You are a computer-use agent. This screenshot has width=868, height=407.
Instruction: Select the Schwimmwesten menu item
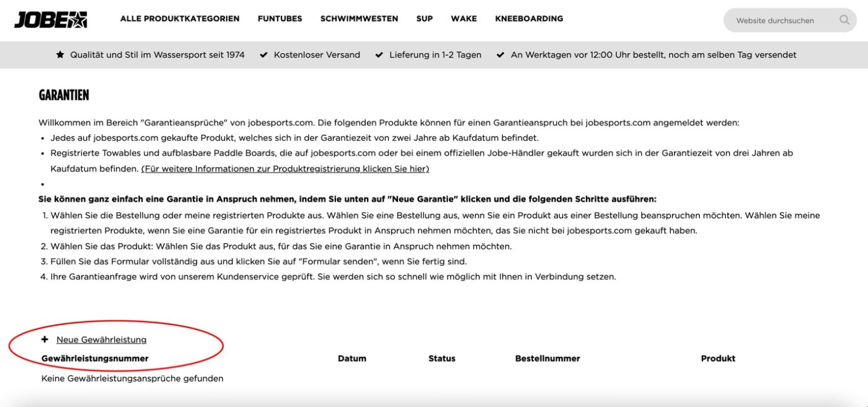[x=359, y=19]
